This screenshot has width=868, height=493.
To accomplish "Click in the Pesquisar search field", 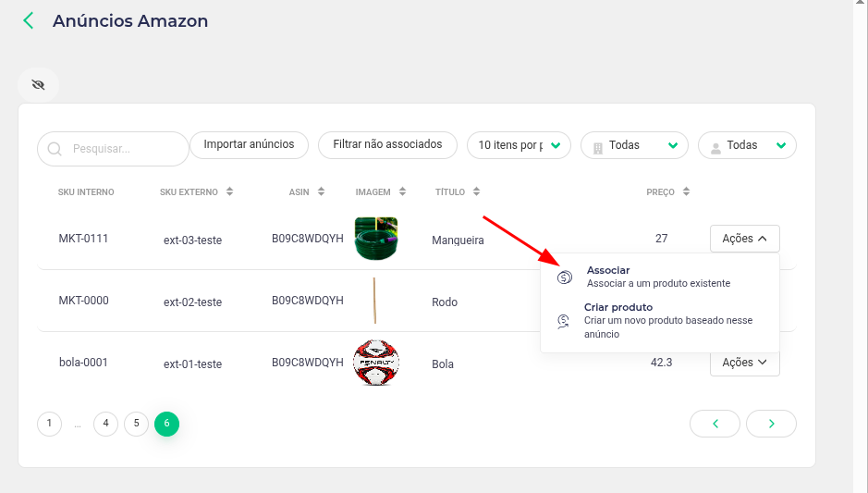I will click(x=113, y=149).
